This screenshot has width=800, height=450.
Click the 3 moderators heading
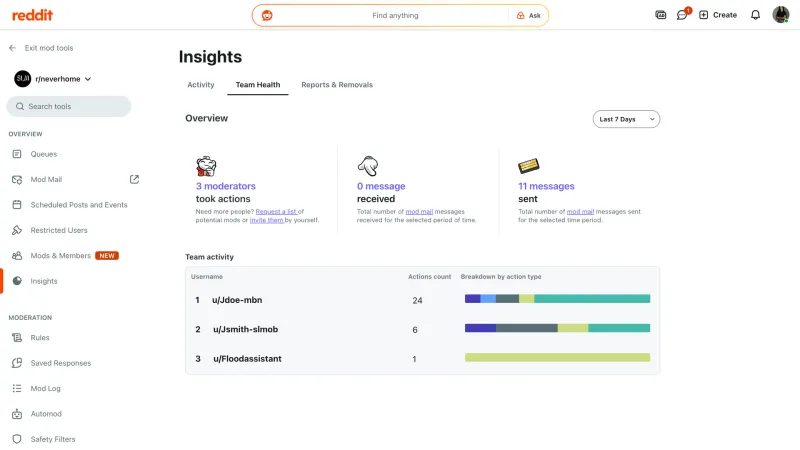(226, 186)
